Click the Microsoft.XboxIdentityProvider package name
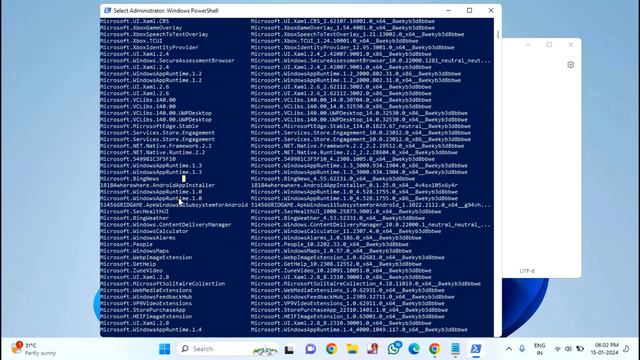 tap(149, 47)
